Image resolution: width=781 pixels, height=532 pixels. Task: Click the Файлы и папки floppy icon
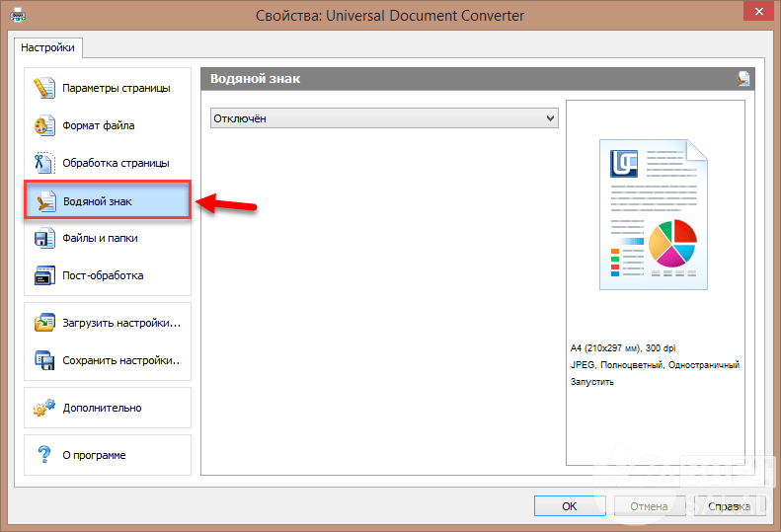(44, 238)
